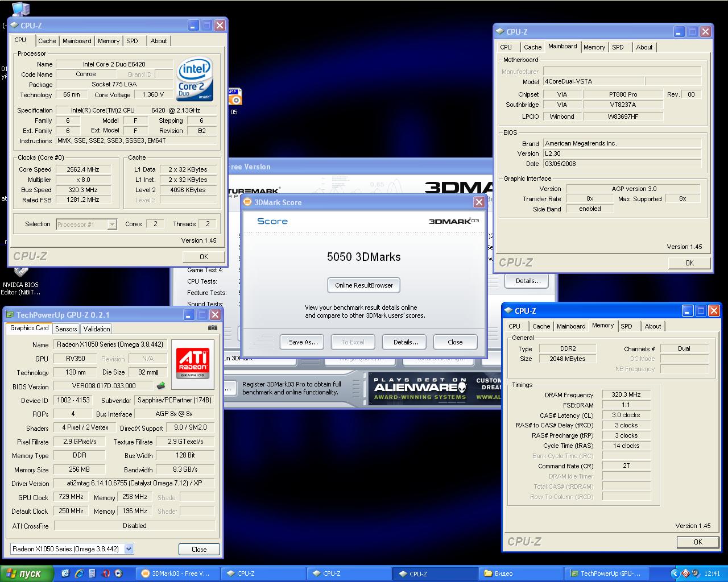Click the title icon of the CPU-Z Mainboard window
Viewport: 728px width, 582px height.
500,31
